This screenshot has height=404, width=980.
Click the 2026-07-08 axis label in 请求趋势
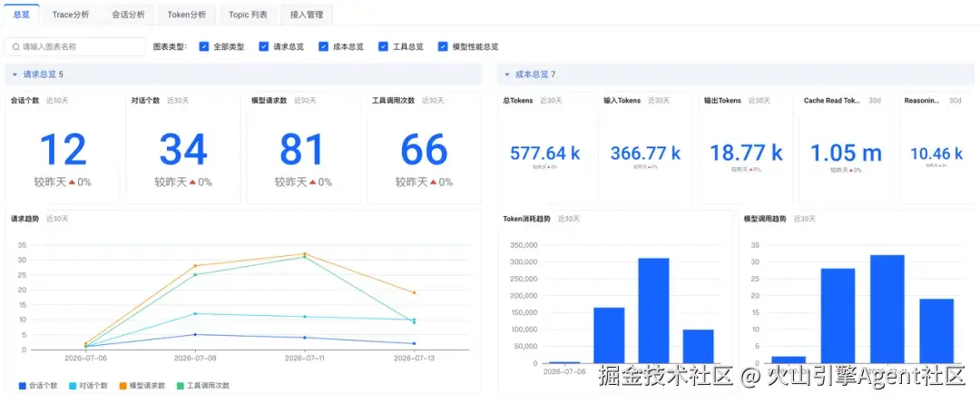click(x=194, y=358)
